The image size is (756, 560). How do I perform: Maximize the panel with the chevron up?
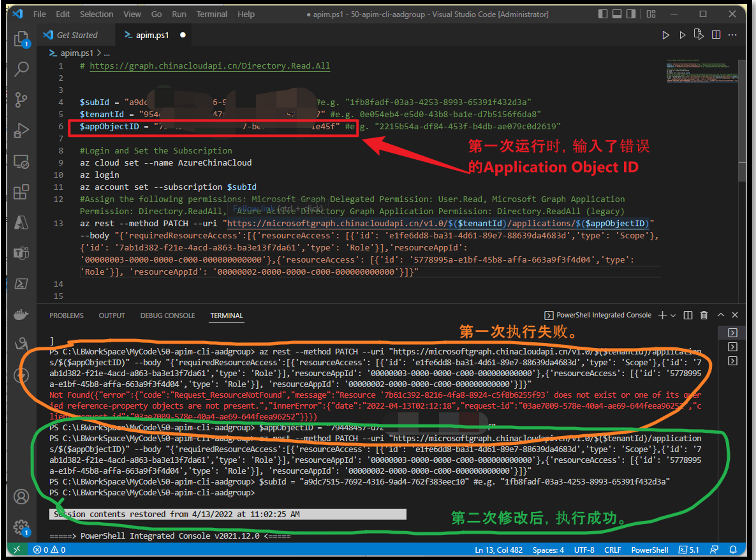(x=721, y=315)
